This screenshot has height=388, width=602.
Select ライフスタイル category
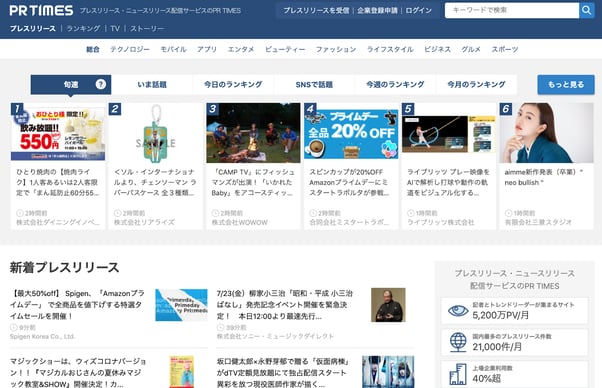point(390,49)
